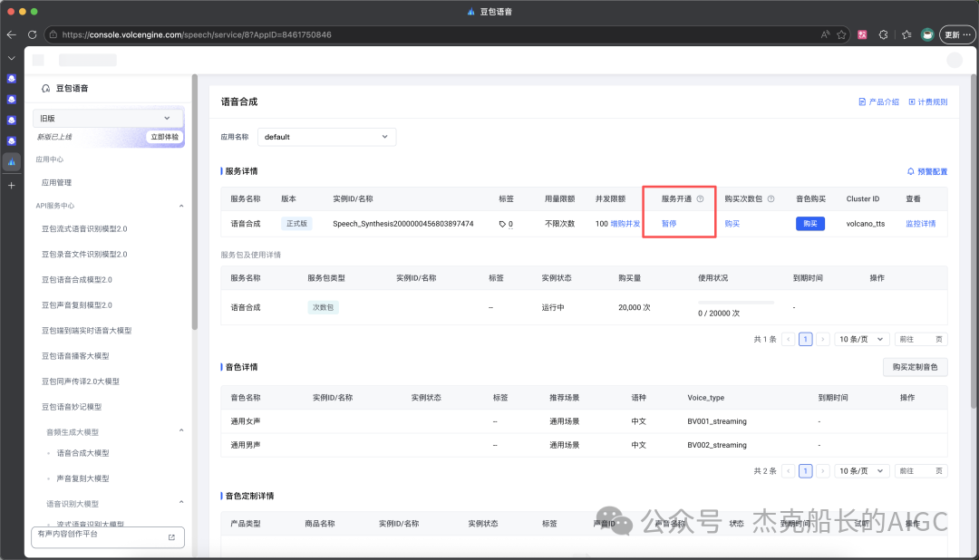979x560 pixels.
Task: Open 豆包语音播客大模型 sidebar item
Action: point(75,356)
